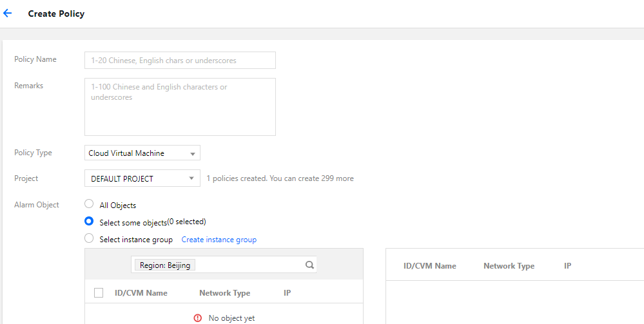
Task: Choose Select some objects option
Action: click(89, 221)
